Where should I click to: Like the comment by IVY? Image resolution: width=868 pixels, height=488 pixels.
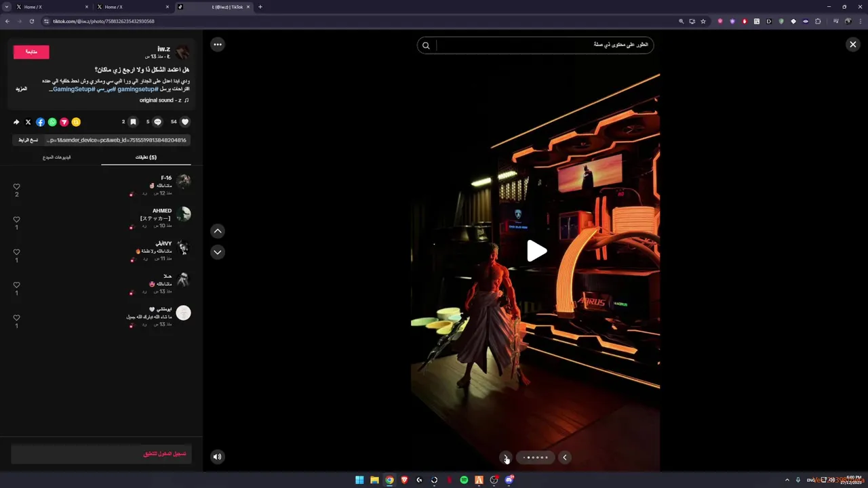point(16,252)
